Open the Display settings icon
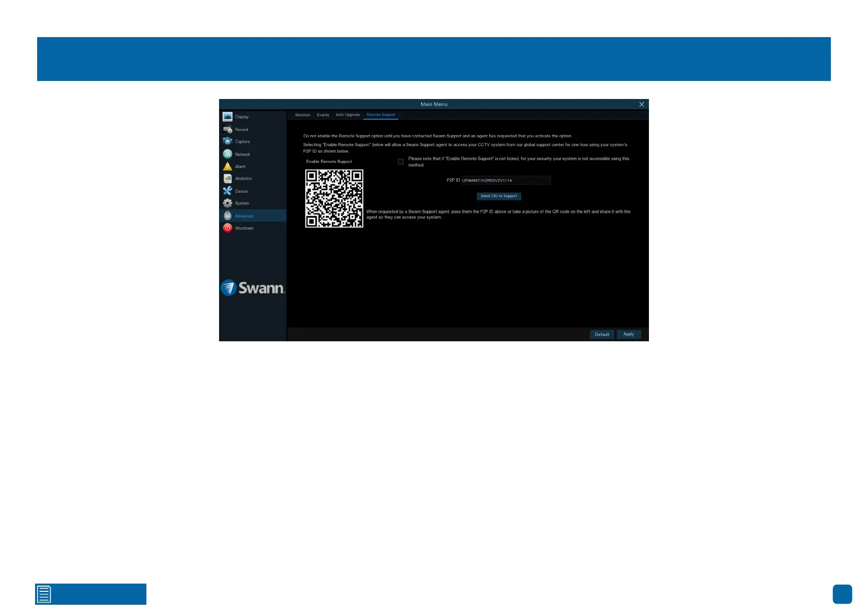Viewport: 868px width, 614px height. [227, 117]
